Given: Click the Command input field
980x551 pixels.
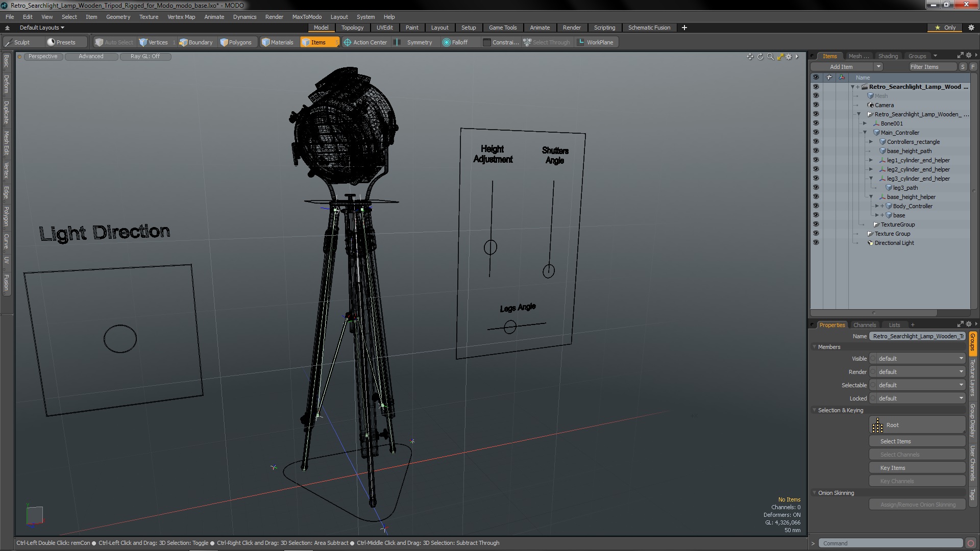Looking at the screenshot, I should pyautogui.click(x=891, y=543).
